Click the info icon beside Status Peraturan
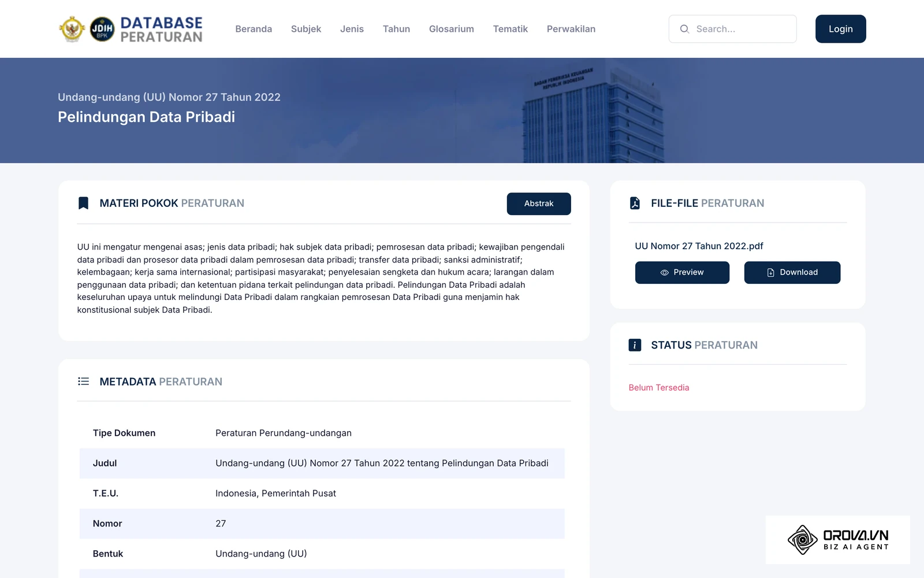Image resolution: width=924 pixels, height=578 pixels. click(635, 345)
